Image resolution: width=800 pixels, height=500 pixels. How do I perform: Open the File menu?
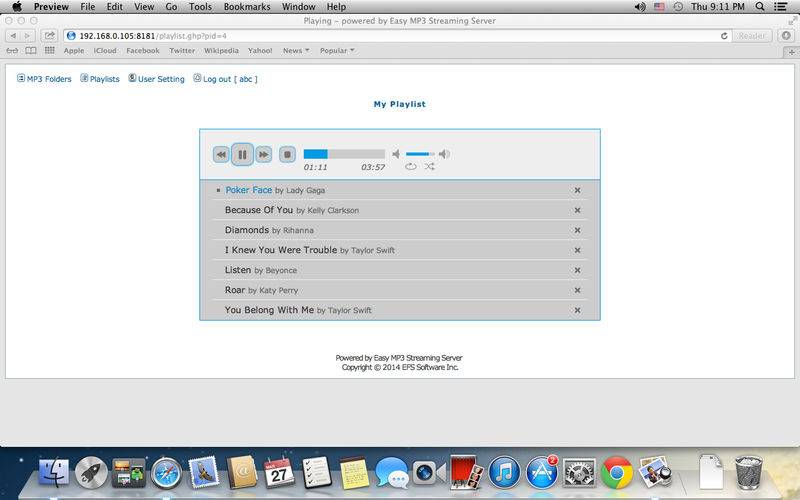[x=88, y=7]
